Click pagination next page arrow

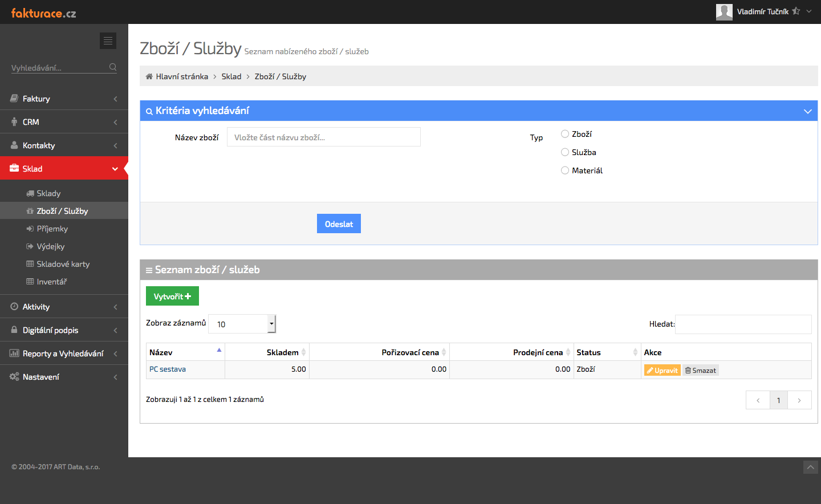click(x=799, y=400)
